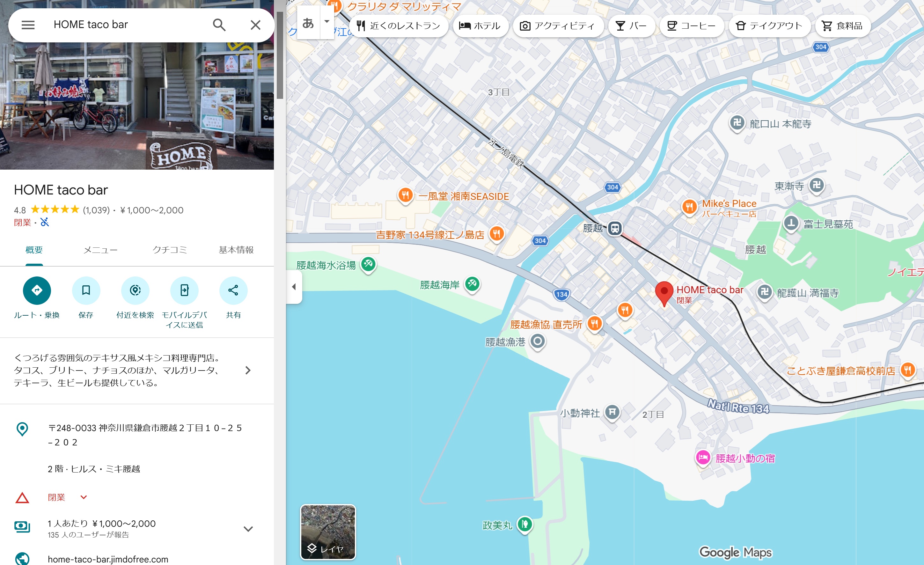Click the 吉野家 134号線江ノ島店 marker
Image resolution: width=924 pixels, height=565 pixels.
(x=496, y=234)
